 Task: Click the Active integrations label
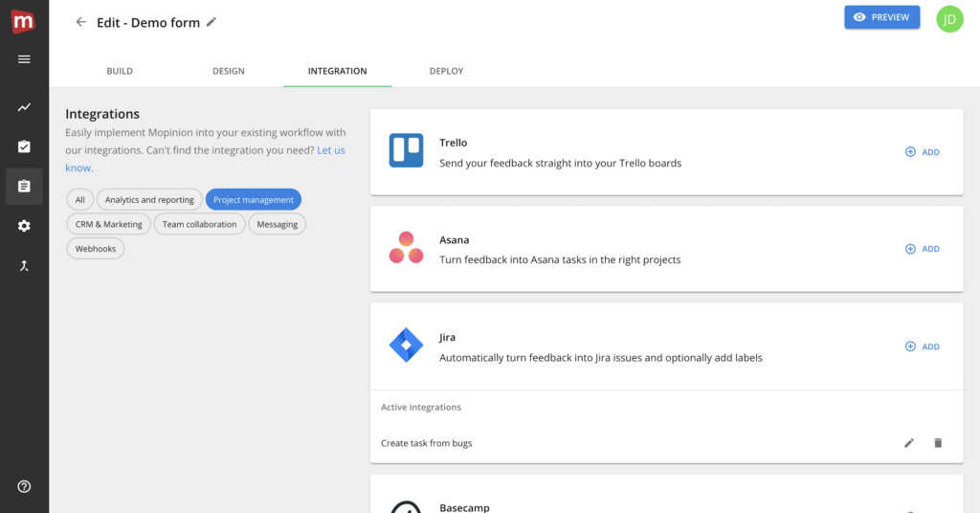point(421,407)
